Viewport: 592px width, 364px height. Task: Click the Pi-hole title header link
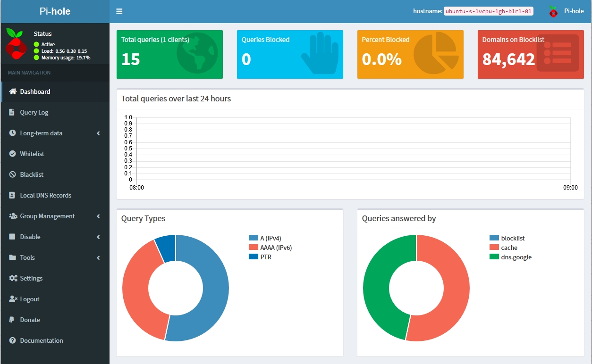pos(55,11)
